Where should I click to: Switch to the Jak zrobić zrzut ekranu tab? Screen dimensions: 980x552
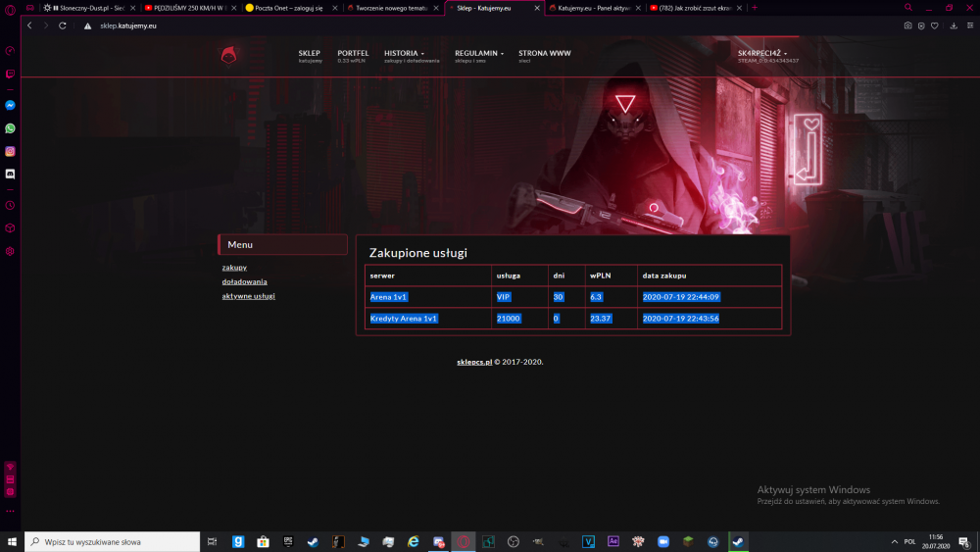coord(696,8)
